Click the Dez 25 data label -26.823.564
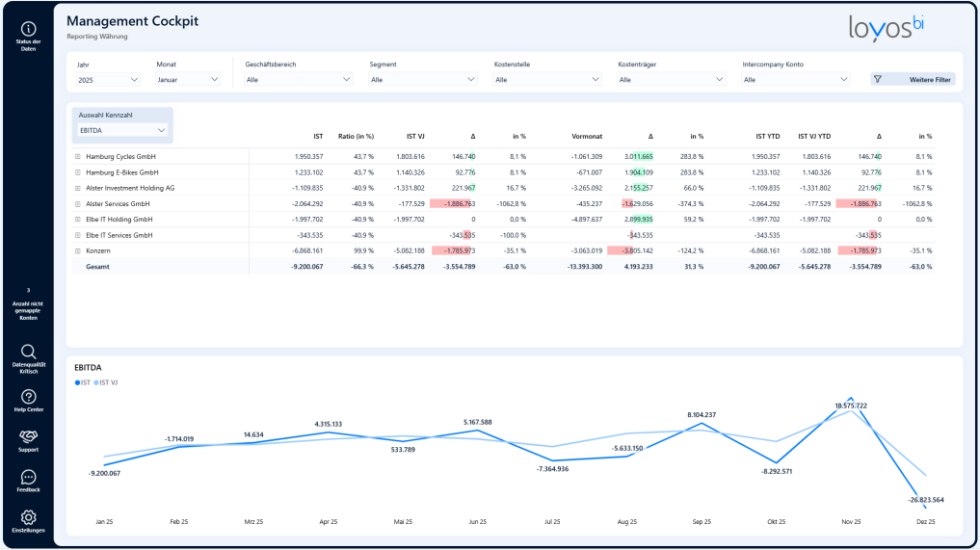Image resolution: width=980 pixels, height=550 pixels. coord(926,500)
